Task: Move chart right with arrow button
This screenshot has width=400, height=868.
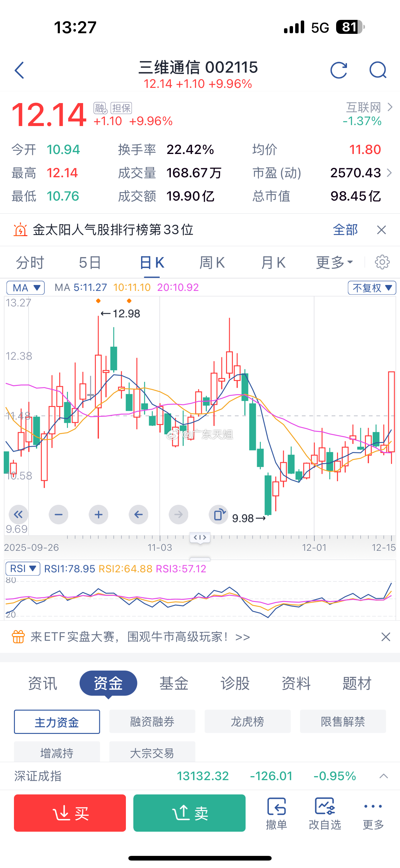Action: point(179,514)
